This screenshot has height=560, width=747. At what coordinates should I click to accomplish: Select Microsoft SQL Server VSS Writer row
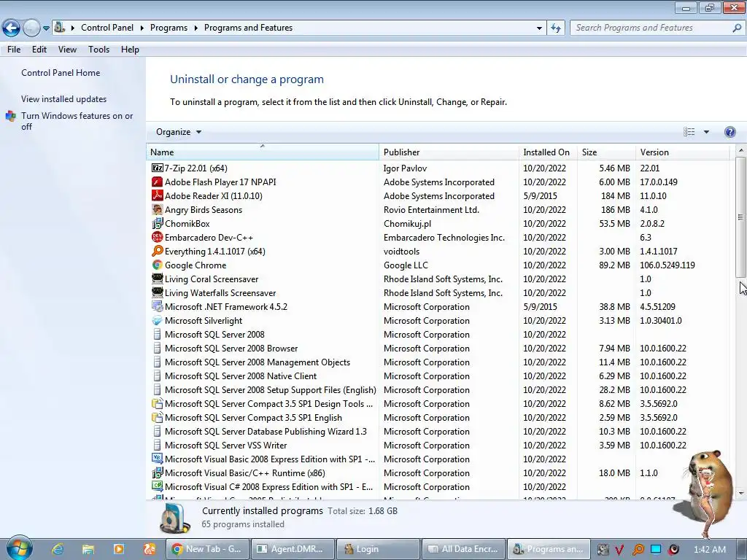438,446
